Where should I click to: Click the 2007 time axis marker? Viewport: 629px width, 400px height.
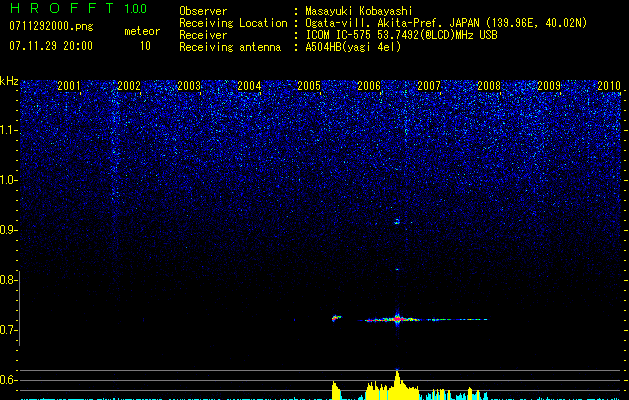pos(429,85)
